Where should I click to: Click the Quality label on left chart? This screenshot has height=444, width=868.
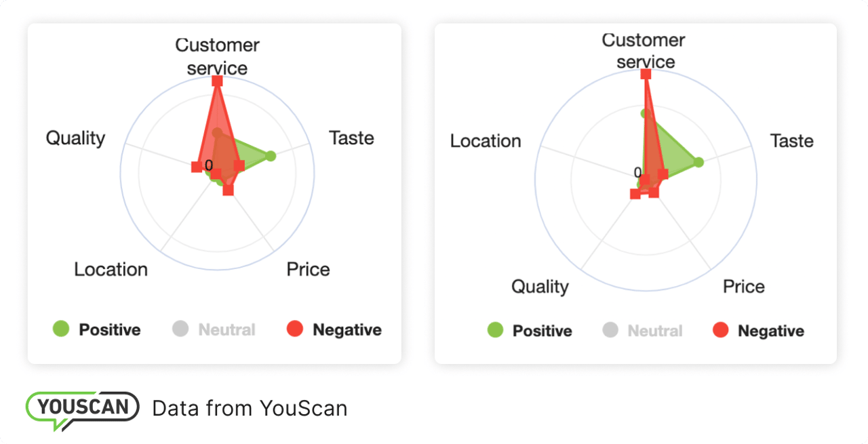pos(75,138)
